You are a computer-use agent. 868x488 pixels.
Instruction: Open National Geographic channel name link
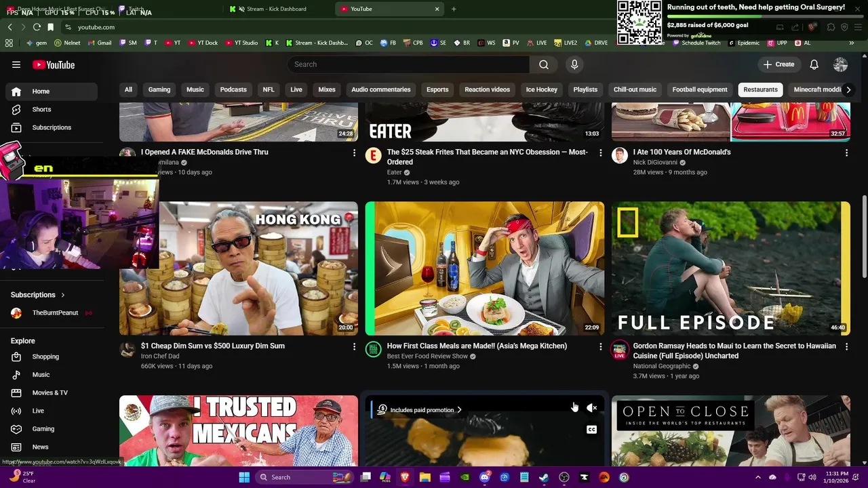click(662, 366)
